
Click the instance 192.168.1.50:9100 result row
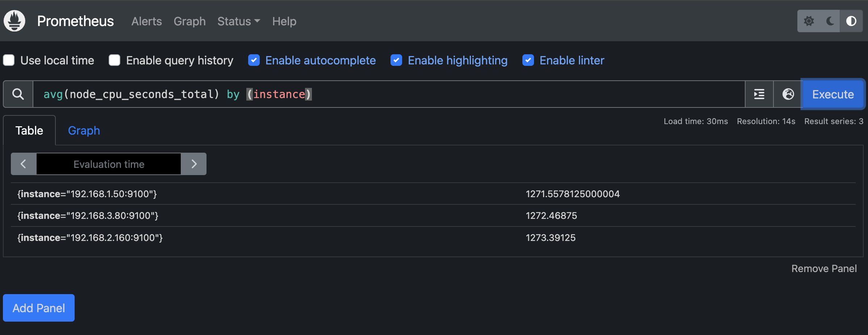tap(433, 194)
